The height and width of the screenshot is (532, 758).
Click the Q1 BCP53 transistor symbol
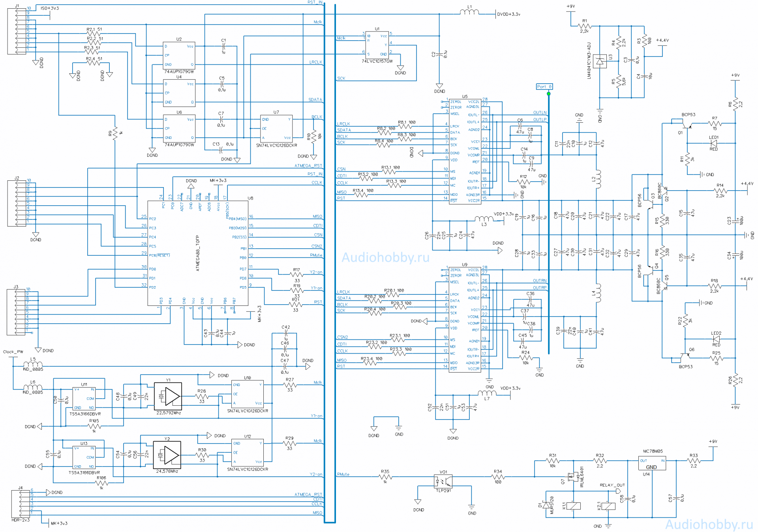(687, 126)
